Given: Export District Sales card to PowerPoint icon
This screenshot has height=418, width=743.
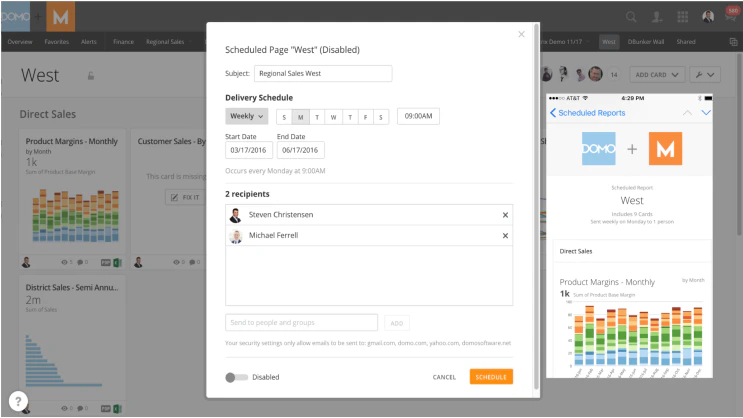Looking at the screenshot, I should pos(106,409).
